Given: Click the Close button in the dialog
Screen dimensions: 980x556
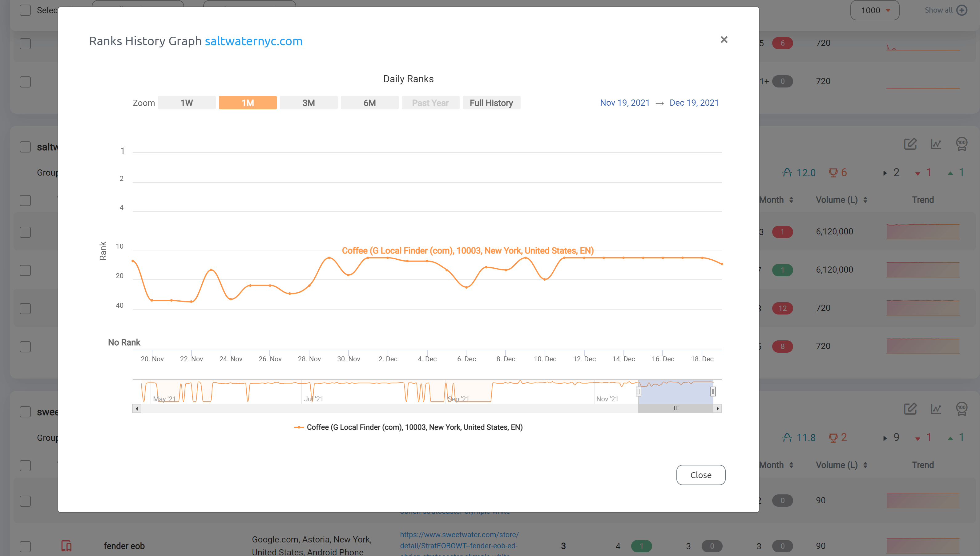Looking at the screenshot, I should (x=701, y=475).
